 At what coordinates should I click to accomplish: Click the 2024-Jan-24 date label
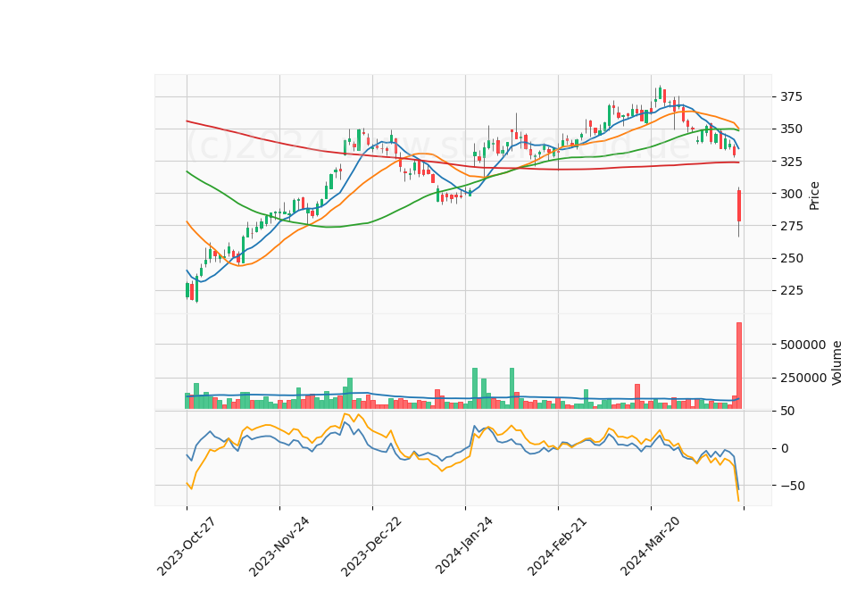click(464, 545)
